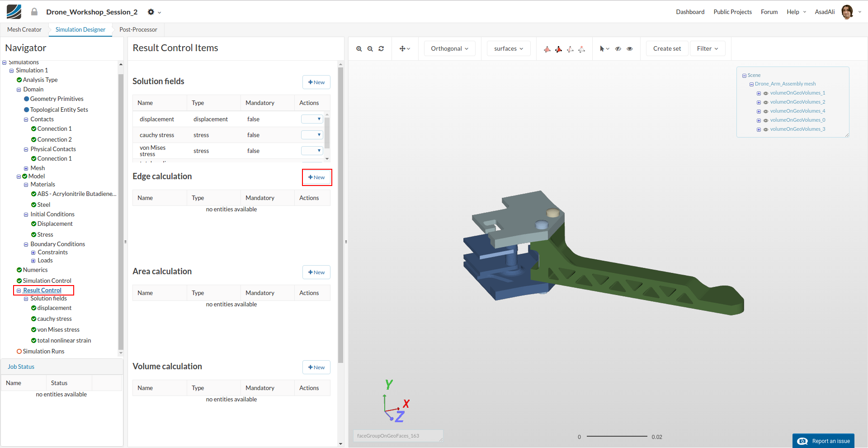Image resolution: width=868 pixels, height=448 pixels.
Task: Open the Orthogonal projection dropdown
Action: (x=449, y=49)
